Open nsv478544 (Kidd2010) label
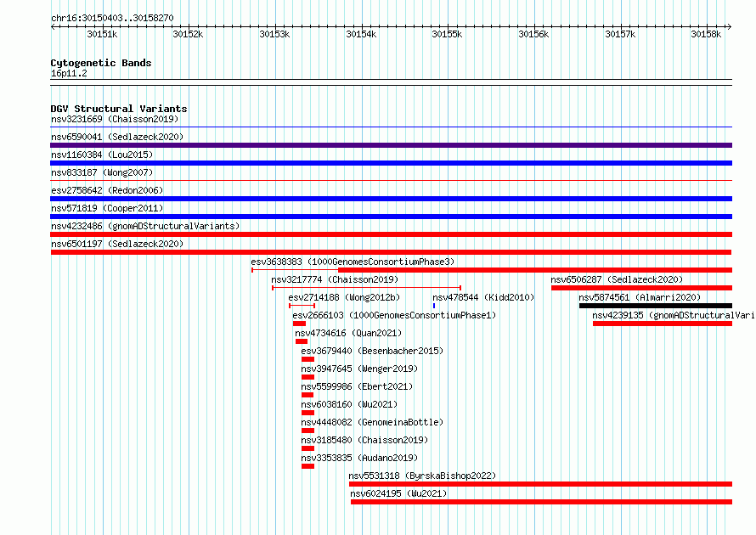 pos(483,297)
